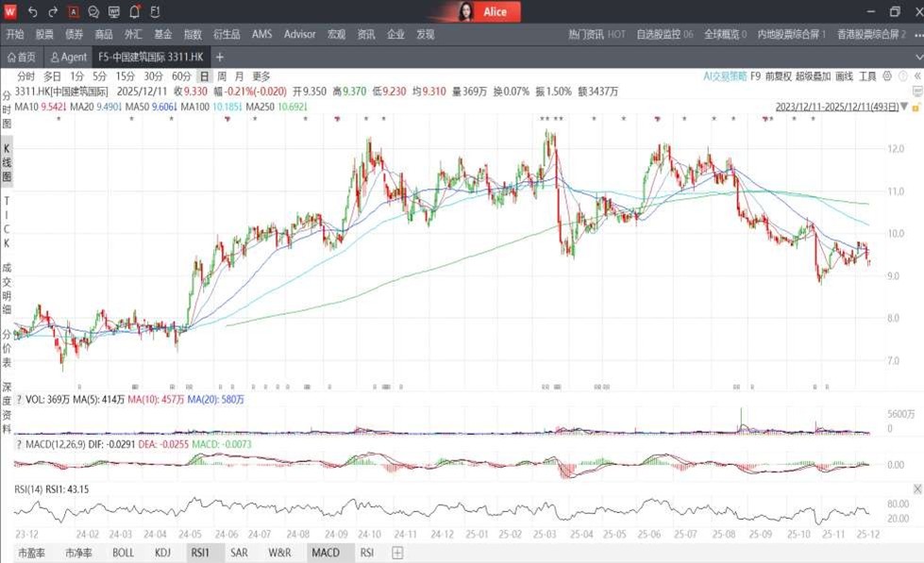The height and width of the screenshot is (563, 924).
Task: Open 热门资讯 hot news
Action: point(596,34)
